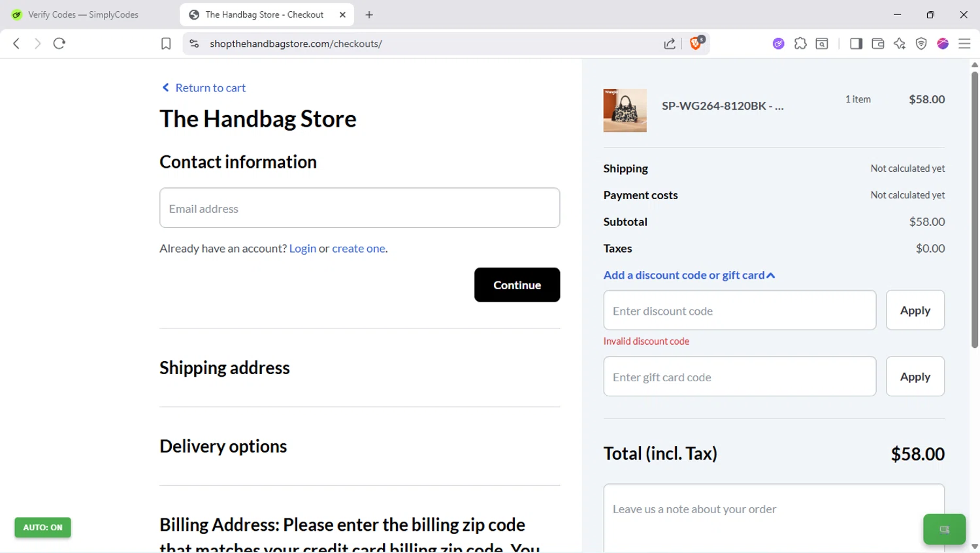Click the address bar URL
The height and width of the screenshot is (553, 980).
[x=296, y=44]
